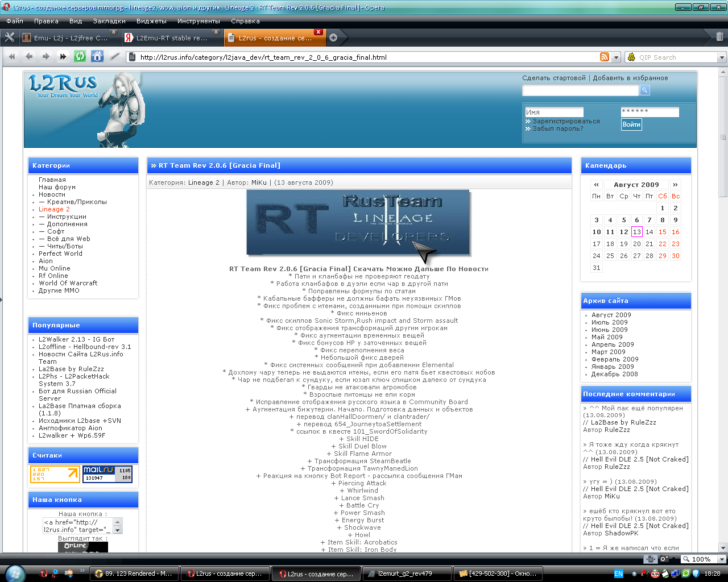The image size is (728, 582).
Task: Open the Perfect World category link
Action: pyautogui.click(x=60, y=253)
